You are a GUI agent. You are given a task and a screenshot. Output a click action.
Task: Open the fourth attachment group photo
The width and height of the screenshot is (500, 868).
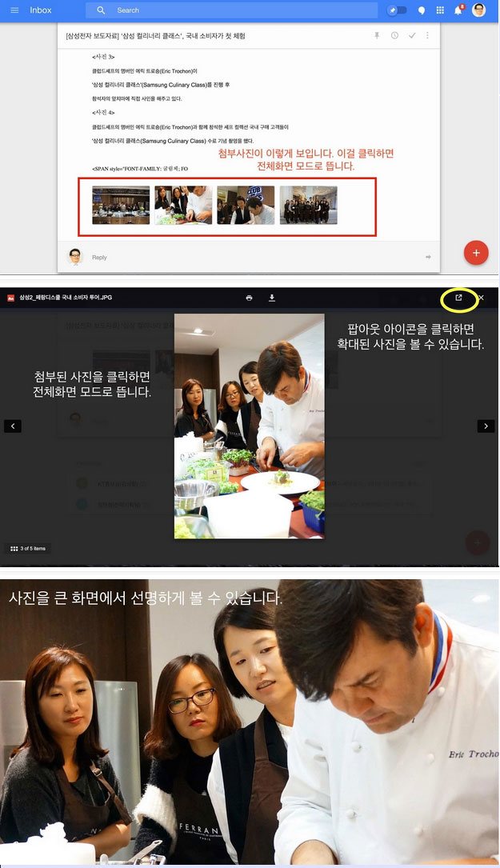(x=308, y=205)
